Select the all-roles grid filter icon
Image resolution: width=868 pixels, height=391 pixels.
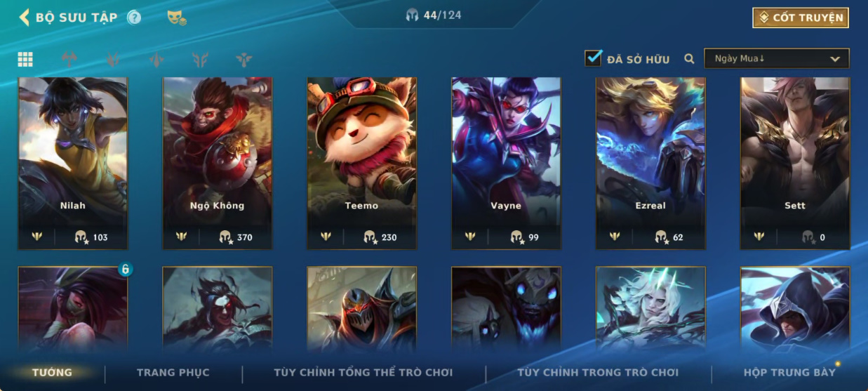click(25, 60)
